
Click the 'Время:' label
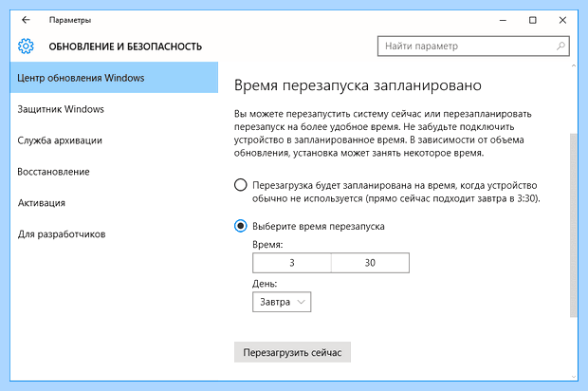(x=267, y=245)
